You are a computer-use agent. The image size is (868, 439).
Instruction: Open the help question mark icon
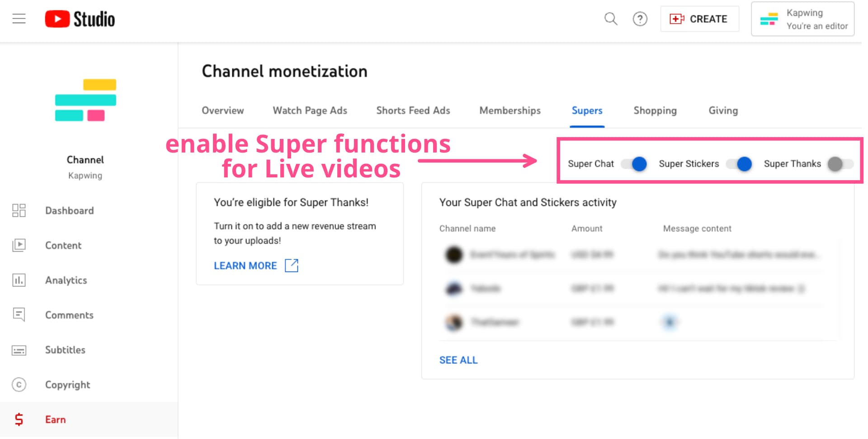tap(640, 19)
